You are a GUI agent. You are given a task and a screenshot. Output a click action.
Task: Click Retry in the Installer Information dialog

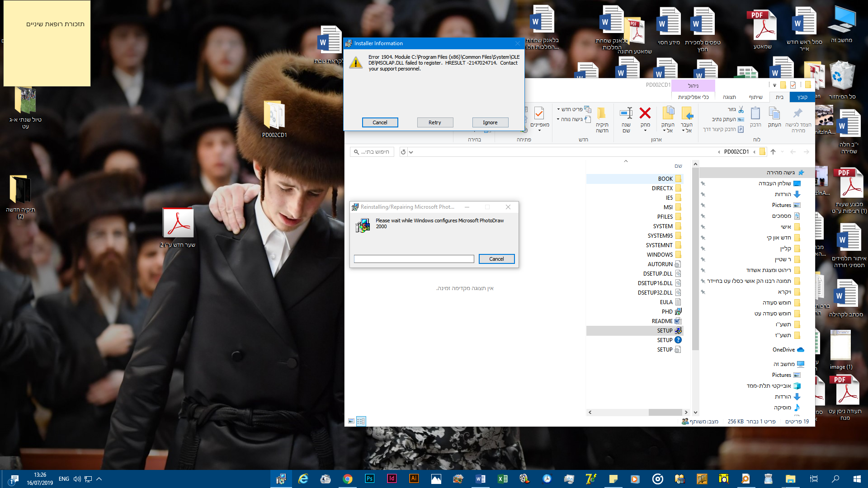(x=435, y=122)
